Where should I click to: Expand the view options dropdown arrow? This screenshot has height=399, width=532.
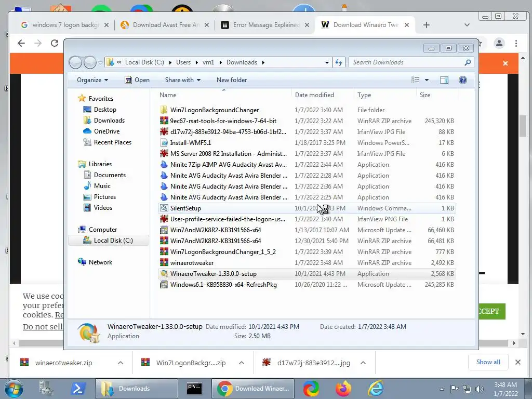427,80
